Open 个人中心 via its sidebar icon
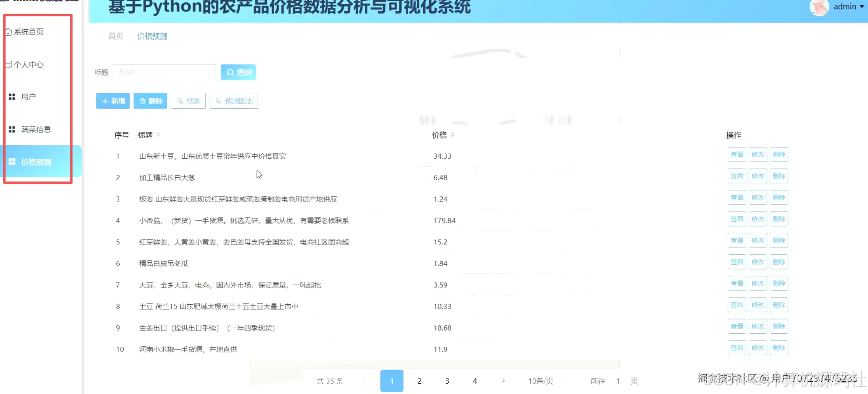This screenshot has height=394, width=868. click(x=9, y=64)
